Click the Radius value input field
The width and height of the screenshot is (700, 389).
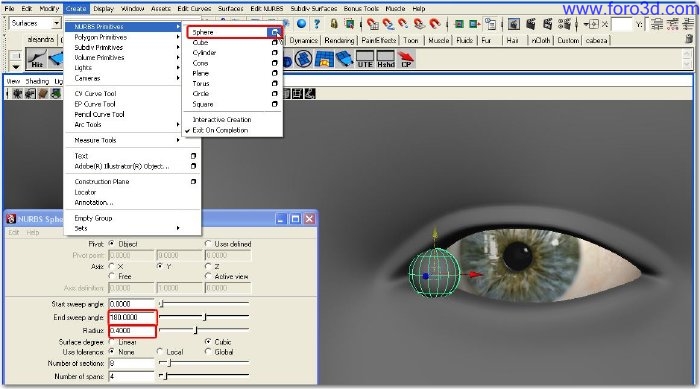[132, 330]
